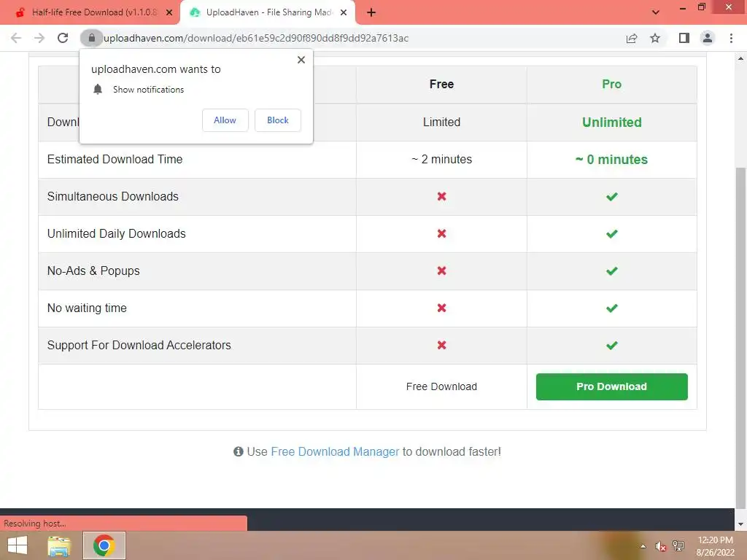Click the red X for Unlimited Daily Downloads
The image size is (747, 560).
[x=441, y=233]
